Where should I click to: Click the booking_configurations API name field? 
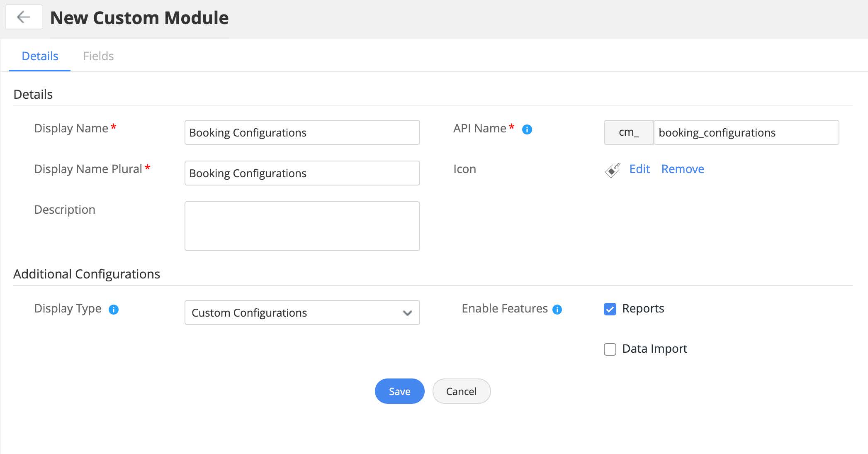746,132
